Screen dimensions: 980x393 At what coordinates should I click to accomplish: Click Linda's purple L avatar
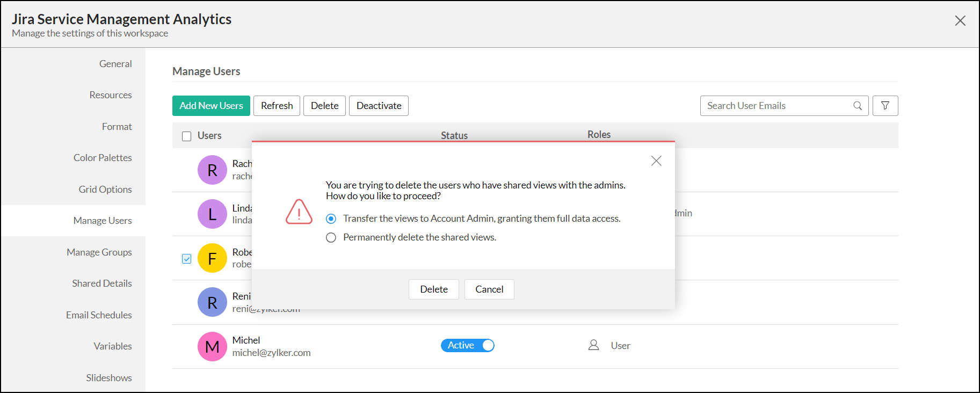[212, 214]
